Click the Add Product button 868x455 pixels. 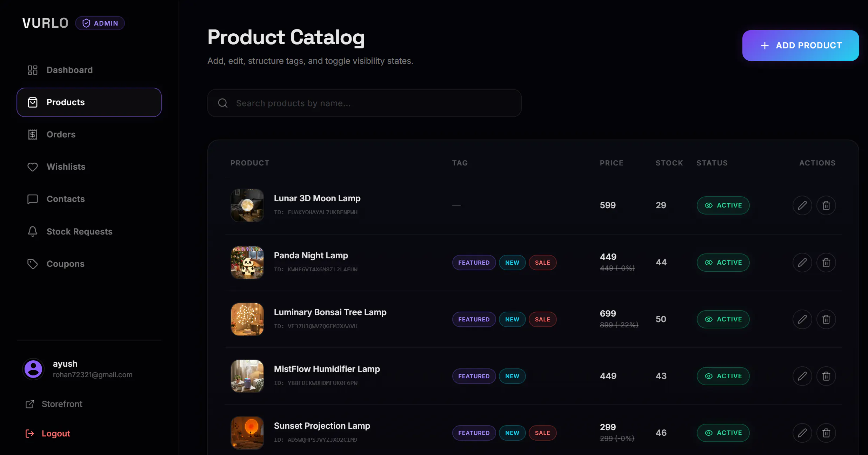(x=800, y=46)
